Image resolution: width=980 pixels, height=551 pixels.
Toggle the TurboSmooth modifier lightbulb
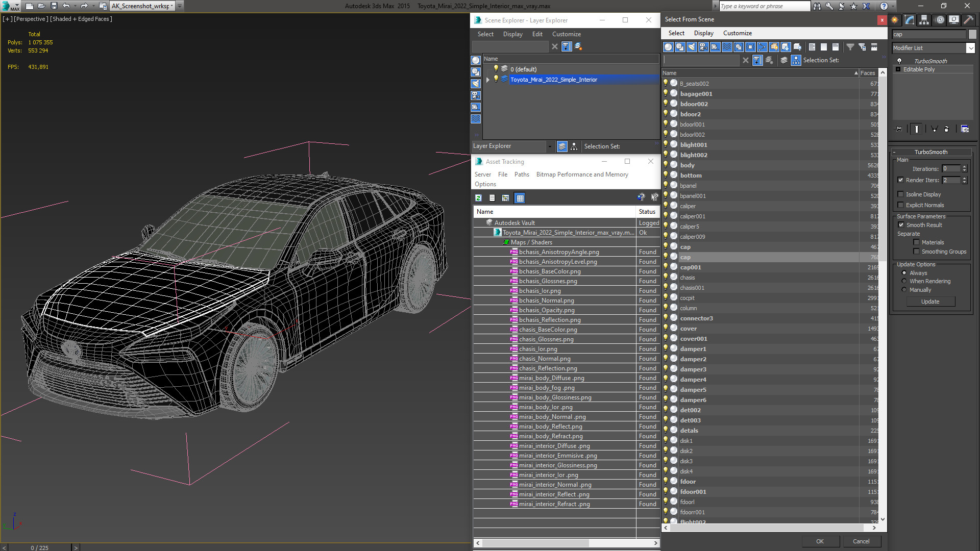pos(899,61)
